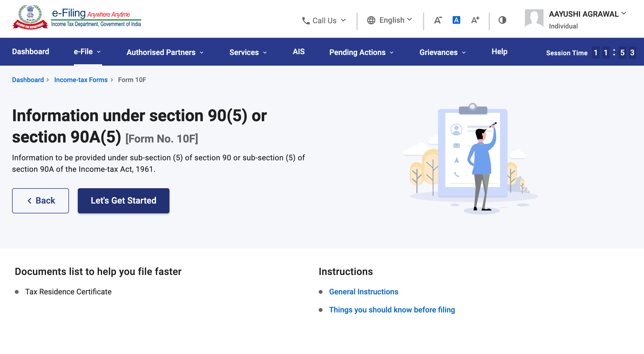644x354 pixels.
Task: Select the default font size icon
Action: (456, 20)
